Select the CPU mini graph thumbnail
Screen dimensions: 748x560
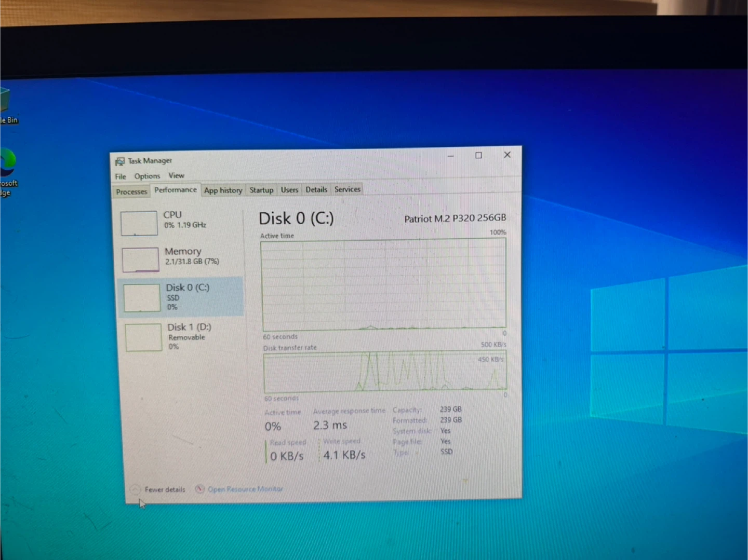pos(139,223)
